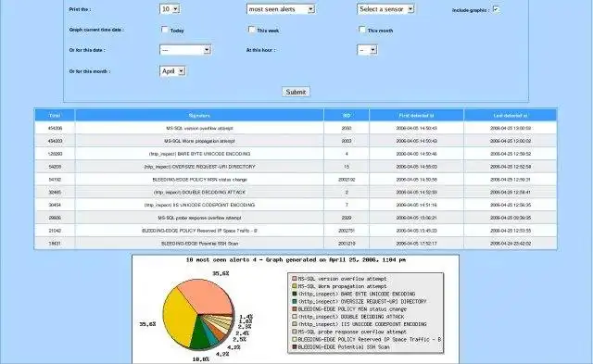Click Last detected cell of Potential SSH Scan row
This screenshot has width=593, height=364.
511,244
